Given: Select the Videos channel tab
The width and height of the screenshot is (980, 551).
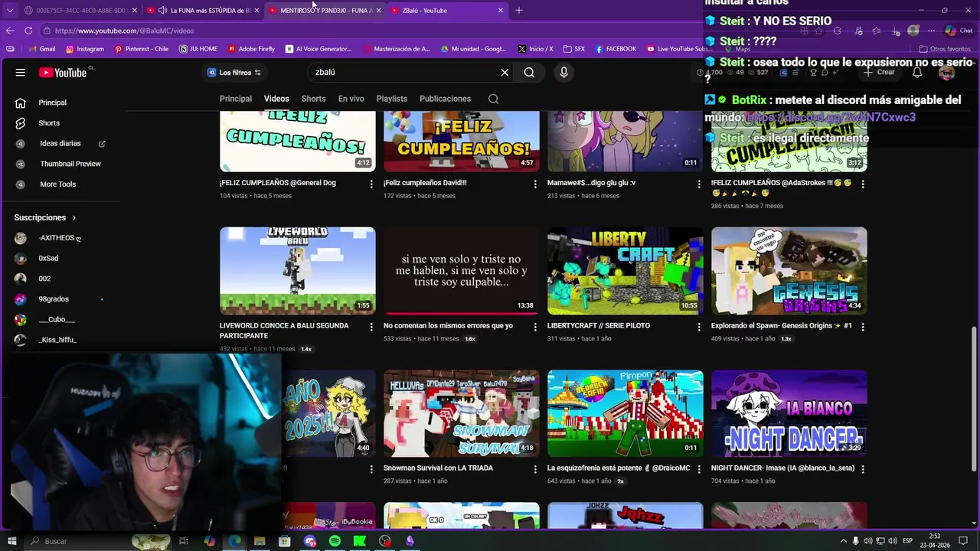Looking at the screenshot, I should coord(276,99).
